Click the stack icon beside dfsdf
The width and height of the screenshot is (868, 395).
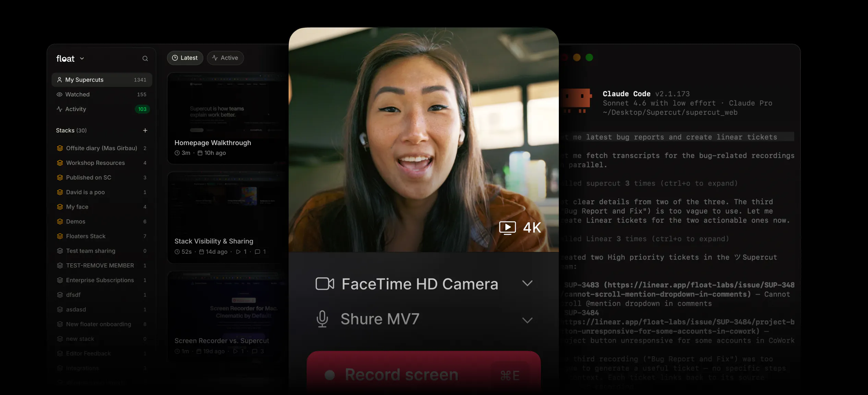60,295
